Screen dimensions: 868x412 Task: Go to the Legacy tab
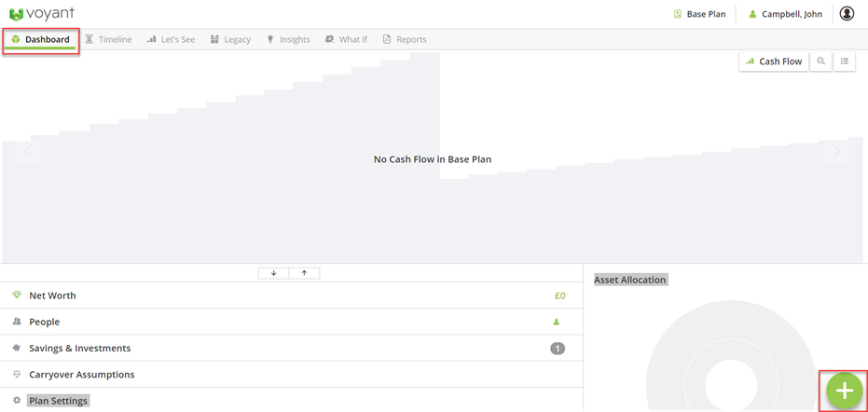tap(231, 39)
